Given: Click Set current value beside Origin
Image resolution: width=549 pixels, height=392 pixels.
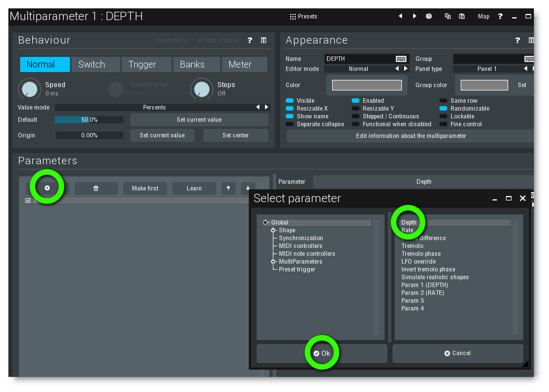Looking at the screenshot, I should [162, 135].
